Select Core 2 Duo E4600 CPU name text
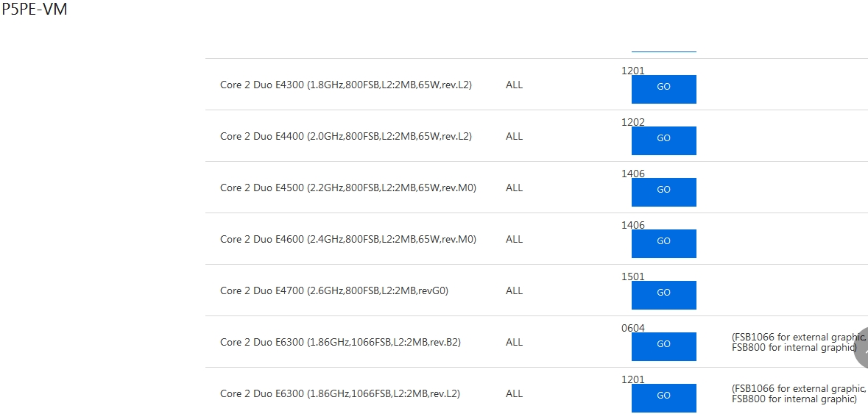This screenshot has height=414, width=868. point(348,239)
